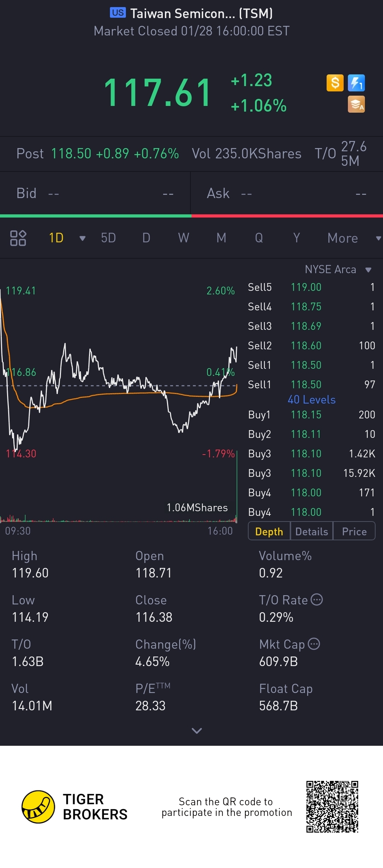Image resolution: width=383 pixels, height=868 pixels.
Task: Tap the orange dollar sign icon
Action: tap(335, 83)
